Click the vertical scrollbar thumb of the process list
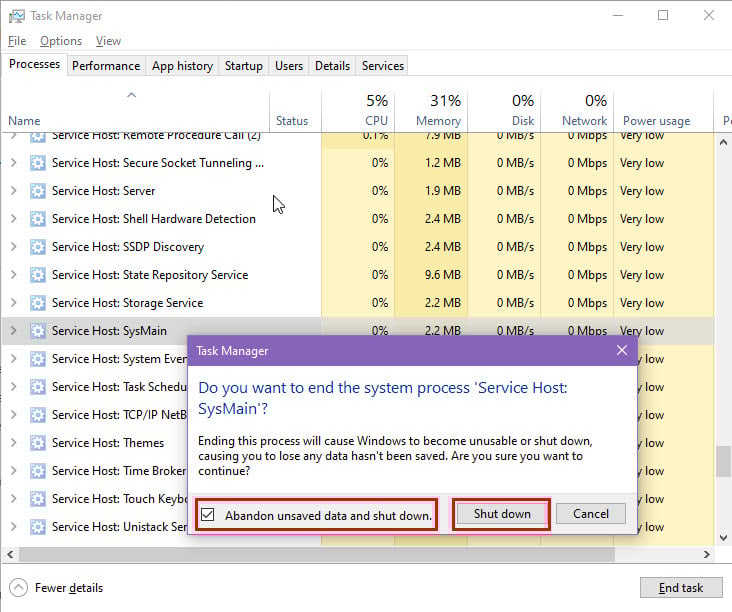Screen dimensions: 732x612 coord(723,461)
